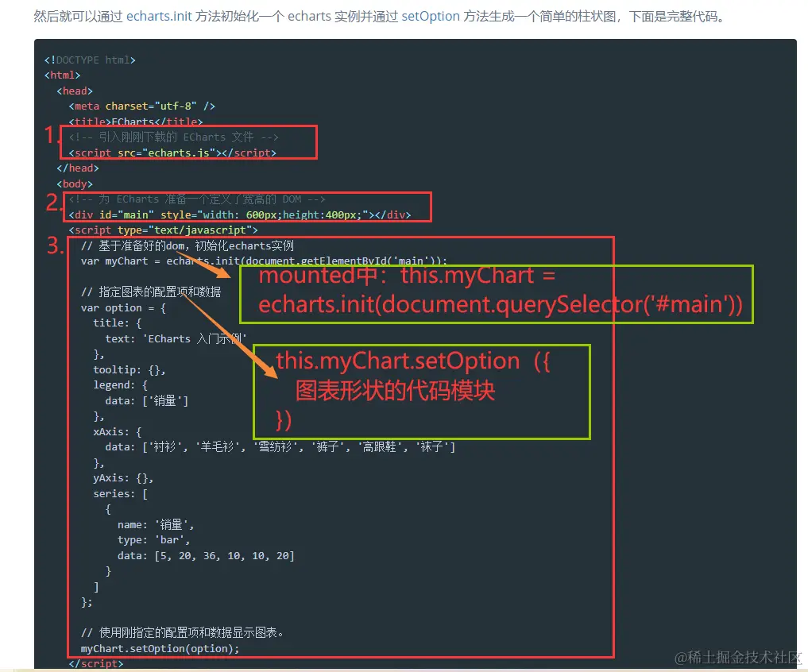
Task: Click the 'legend: {' line
Action: [120, 385]
